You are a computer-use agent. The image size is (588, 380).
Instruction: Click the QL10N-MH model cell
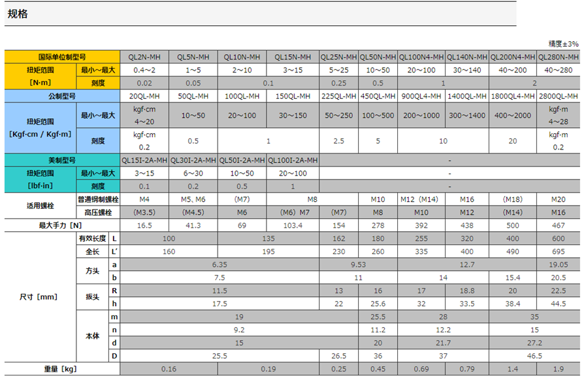[x=242, y=57]
